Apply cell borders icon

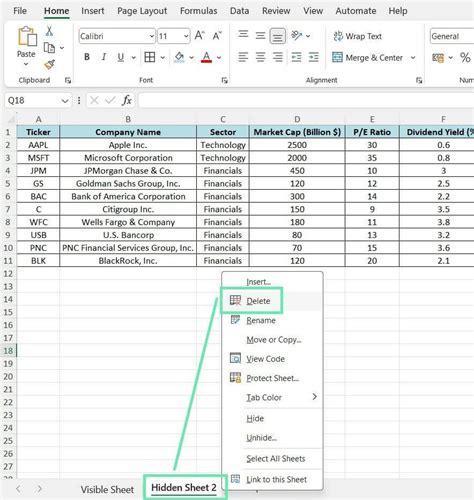150,57
